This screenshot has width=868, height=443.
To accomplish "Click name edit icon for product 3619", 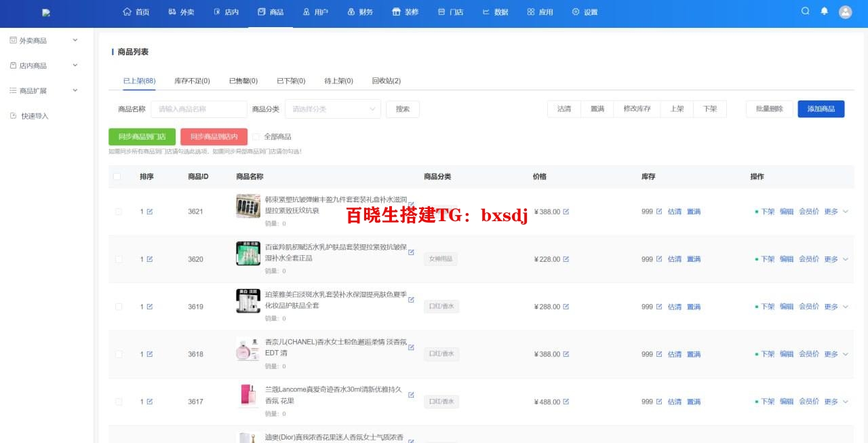I will pyautogui.click(x=411, y=299).
